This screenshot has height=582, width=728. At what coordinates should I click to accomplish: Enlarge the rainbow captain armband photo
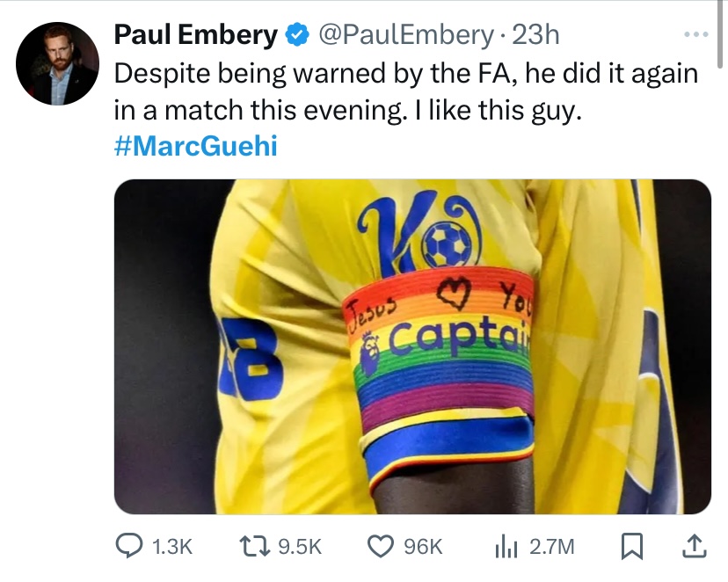(412, 346)
